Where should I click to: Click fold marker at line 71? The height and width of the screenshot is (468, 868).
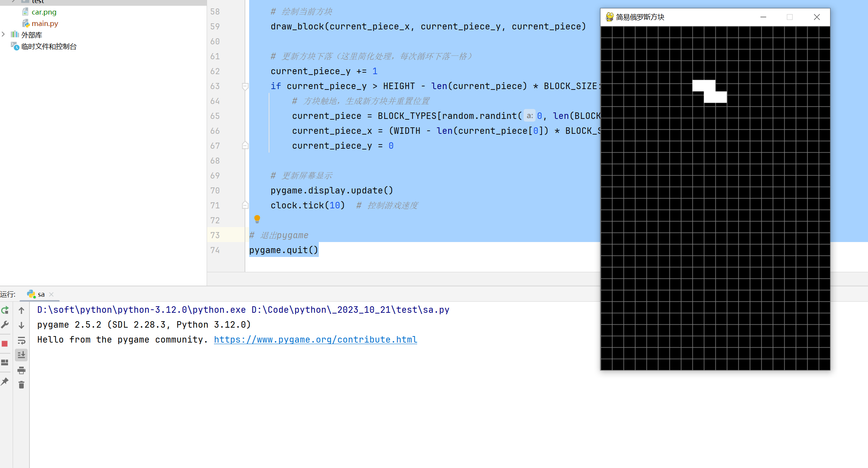[245, 205]
